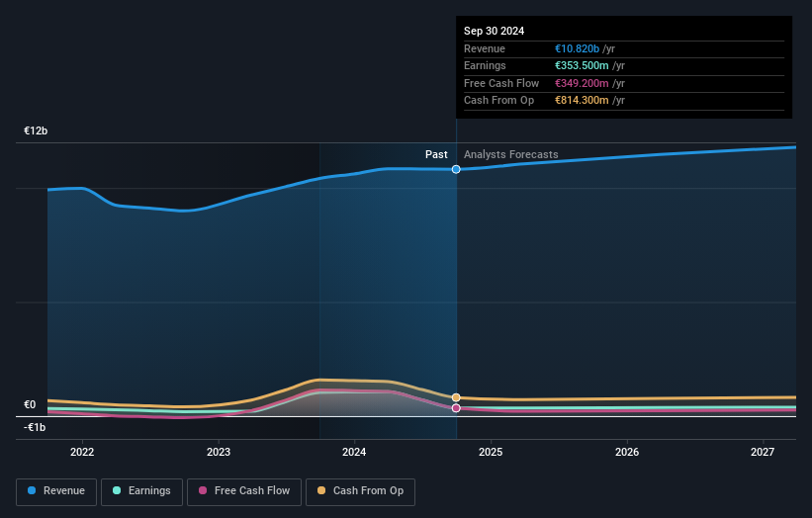The width and height of the screenshot is (812, 518).
Task: Click the €12b y-axis label
Action: point(36,130)
